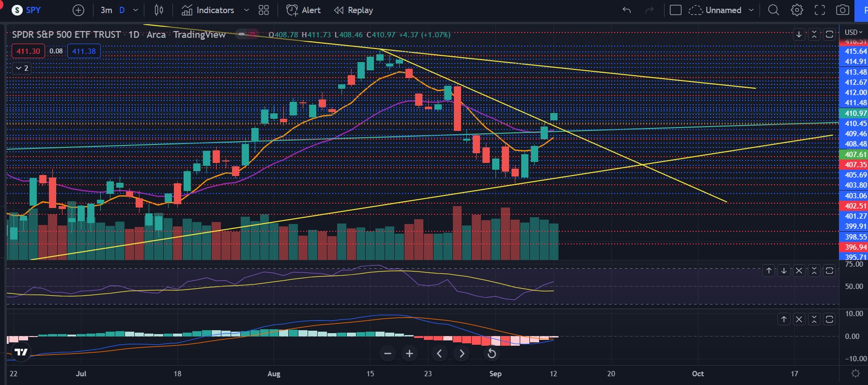Open the candlestick chart type menu
This screenshot has height=385, width=868.
point(158,10)
